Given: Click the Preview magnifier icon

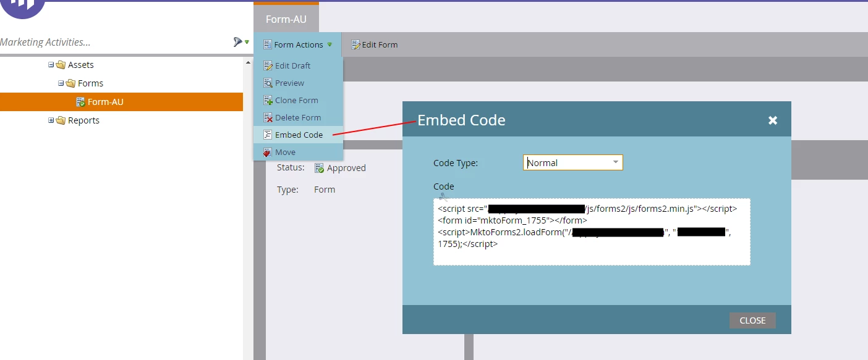Looking at the screenshot, I should click(x=268, y=83).
